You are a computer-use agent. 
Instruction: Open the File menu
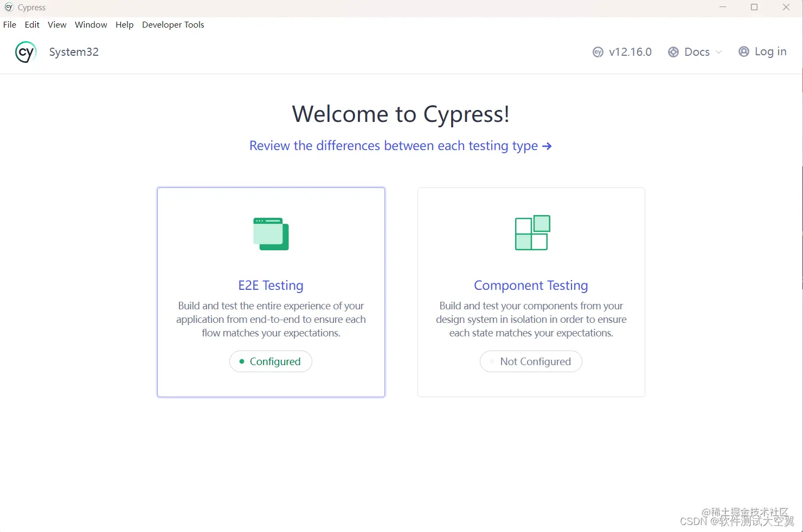(x=10, y=24)
